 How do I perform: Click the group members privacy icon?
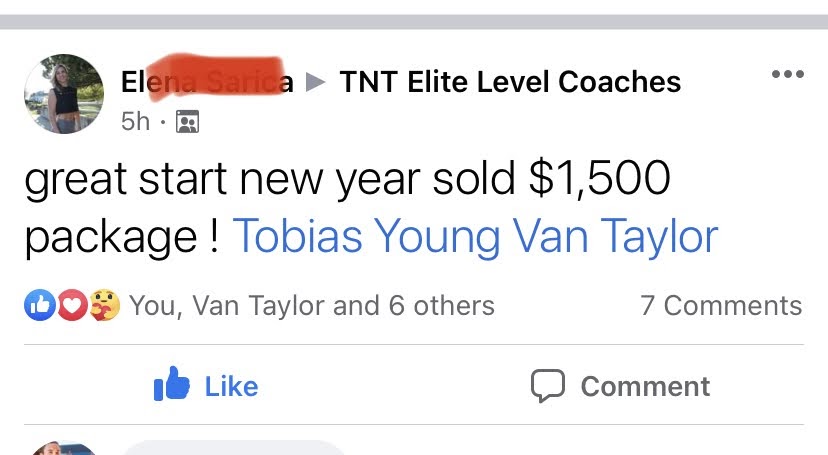(187, 121)
